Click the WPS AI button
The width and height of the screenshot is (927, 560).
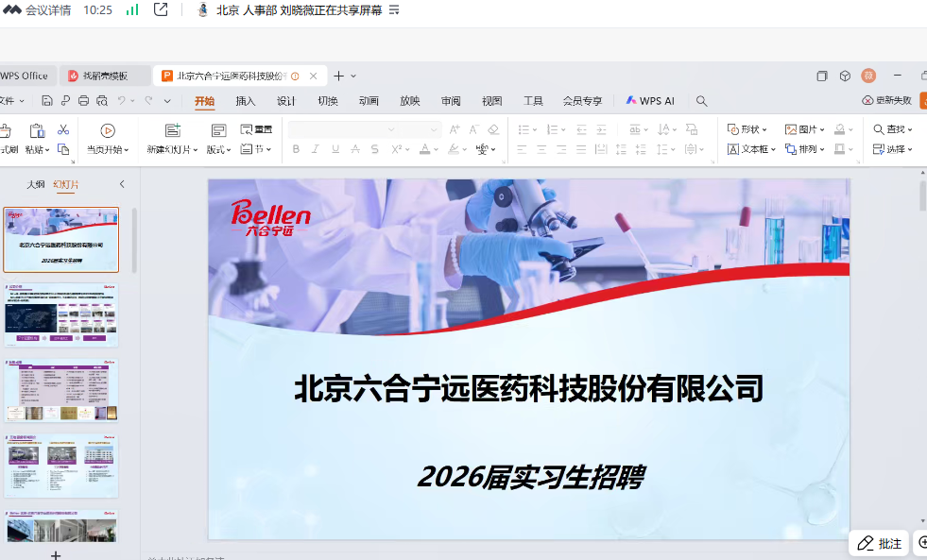[650, 101]
